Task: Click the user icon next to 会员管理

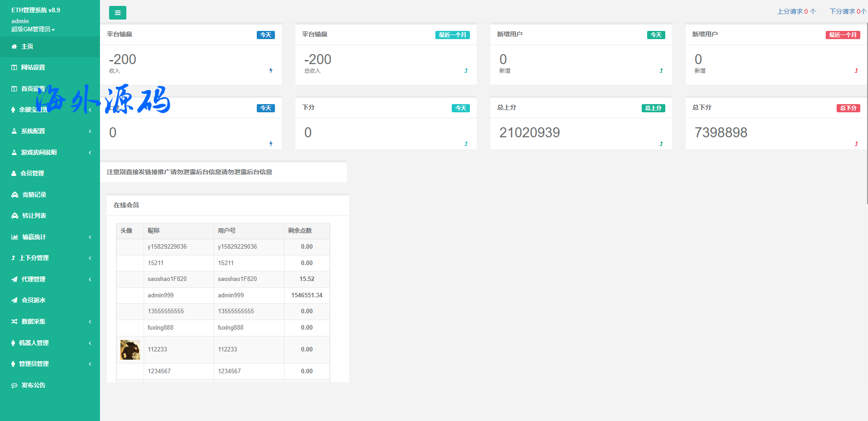Action: pos(14,173)
